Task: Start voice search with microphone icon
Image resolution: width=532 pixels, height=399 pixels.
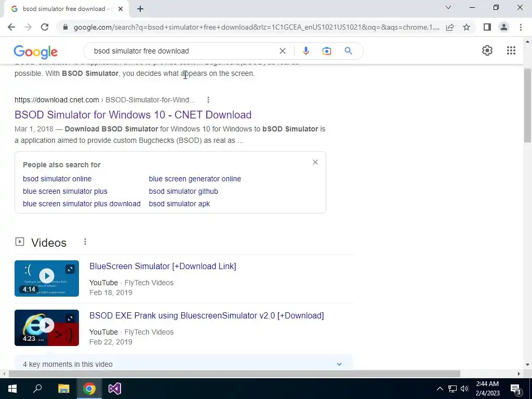Action: 305,51
